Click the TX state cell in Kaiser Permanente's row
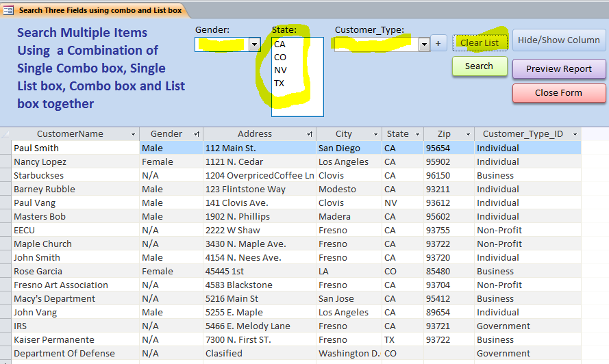 pos(403,339)
